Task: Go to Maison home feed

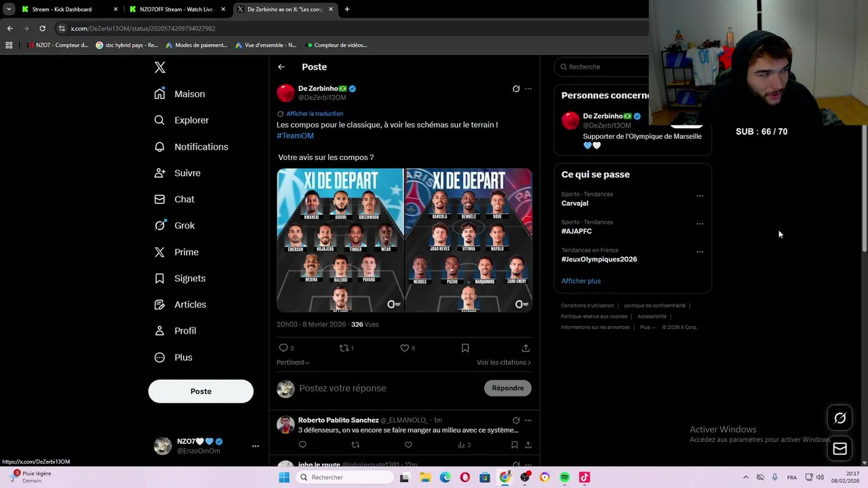Action: click(x=180, y=94)
